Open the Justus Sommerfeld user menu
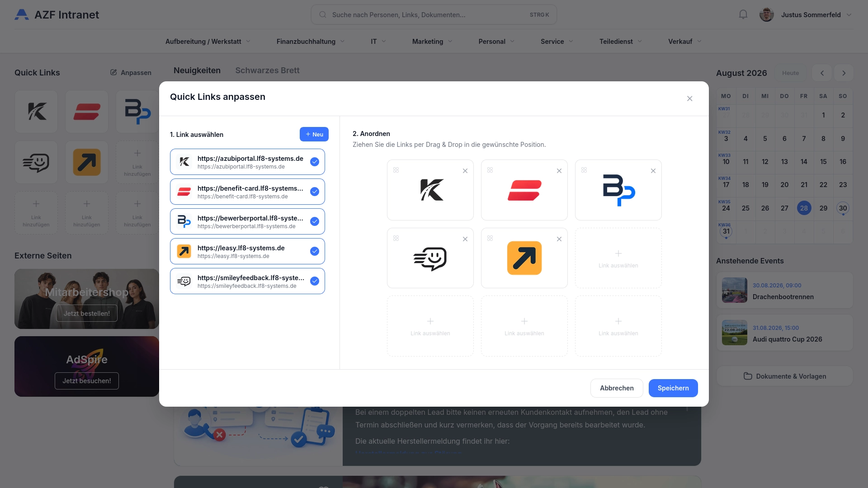 806,14
